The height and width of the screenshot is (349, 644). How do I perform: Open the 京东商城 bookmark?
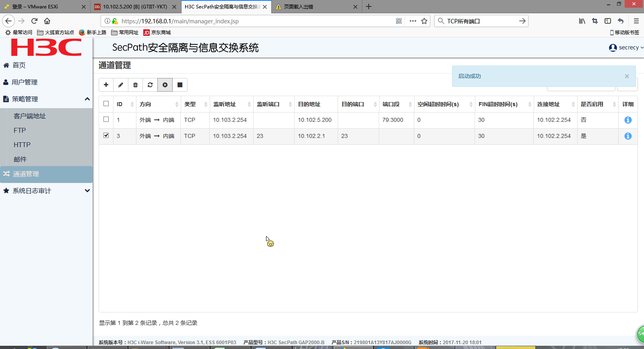pos(157,33)
